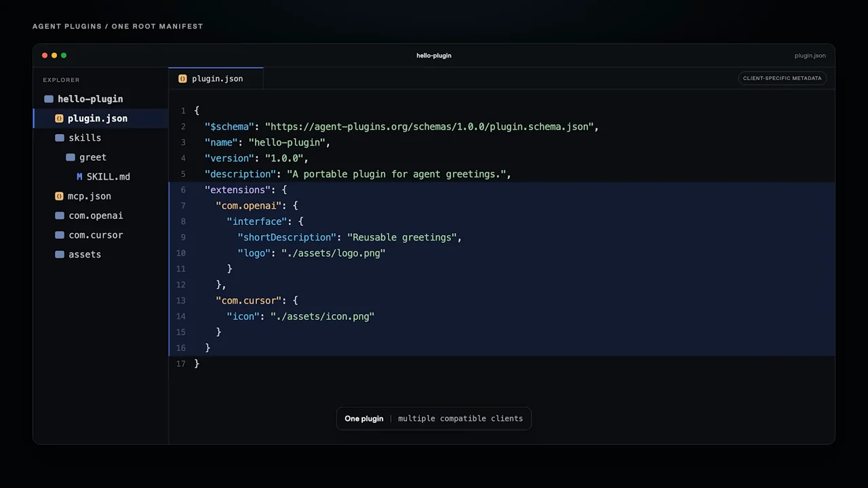Select plugin.json in the explorer tree
Screen dimensions: 868x488
point(100,119)
